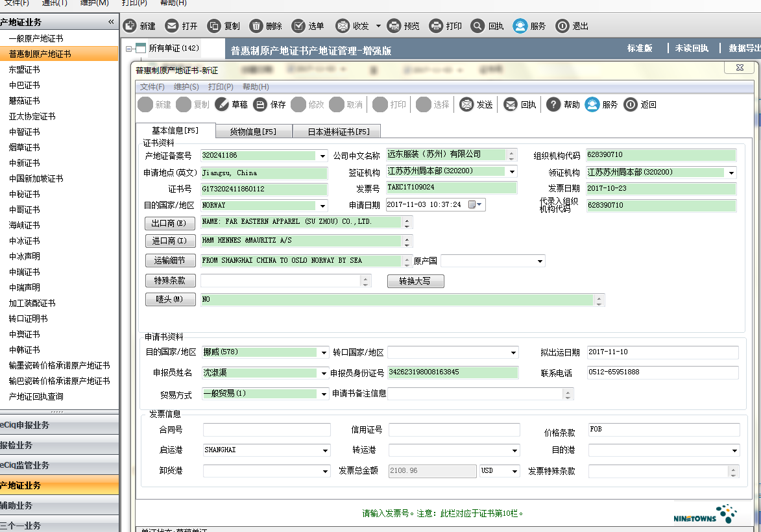Select 东盟证书 in the left sidebar
The image size is (761, 532).
25,69
